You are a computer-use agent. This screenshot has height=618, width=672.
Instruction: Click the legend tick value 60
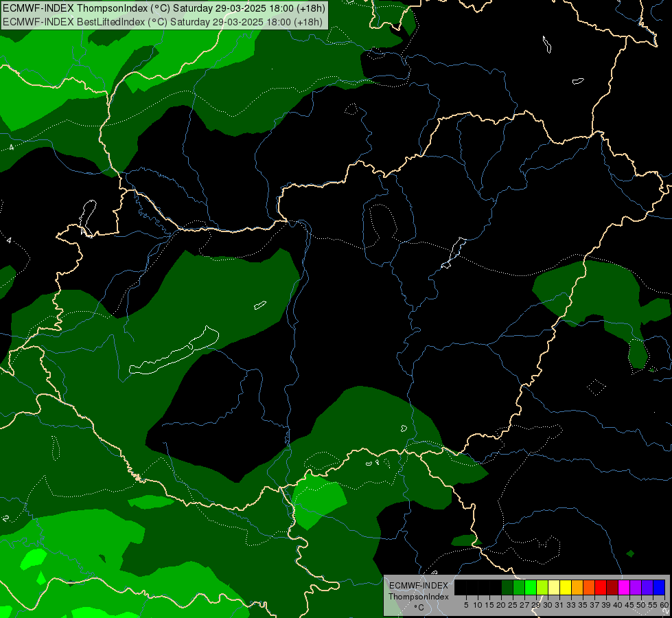[x=664, y=605]
